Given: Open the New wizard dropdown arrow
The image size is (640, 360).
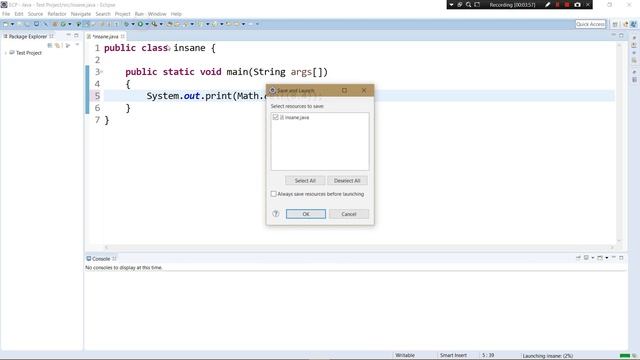Looking at the screenshot, I should point(12,24).
